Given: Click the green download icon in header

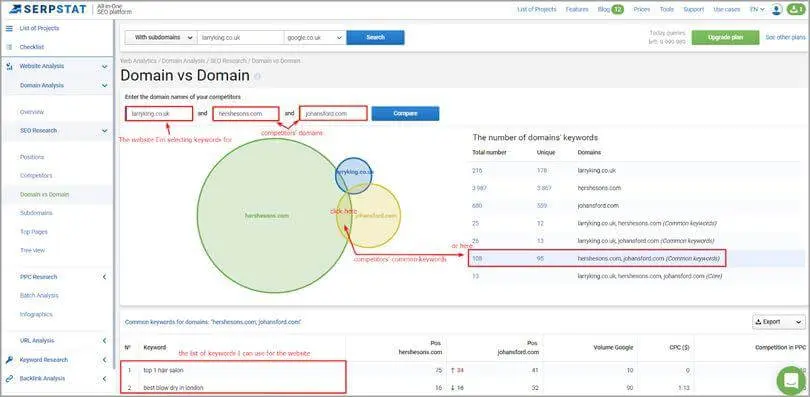Looking at the screenshot, I should (x=796, y=9).
